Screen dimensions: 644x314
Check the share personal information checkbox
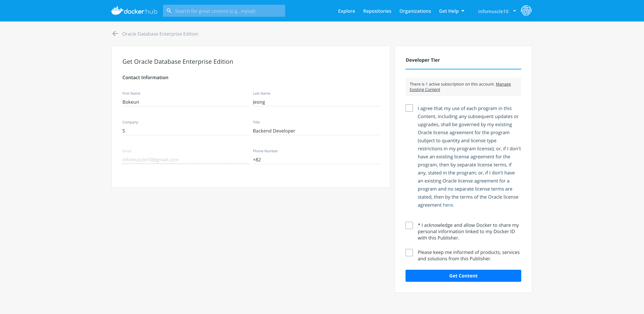[x=409, y=225]
